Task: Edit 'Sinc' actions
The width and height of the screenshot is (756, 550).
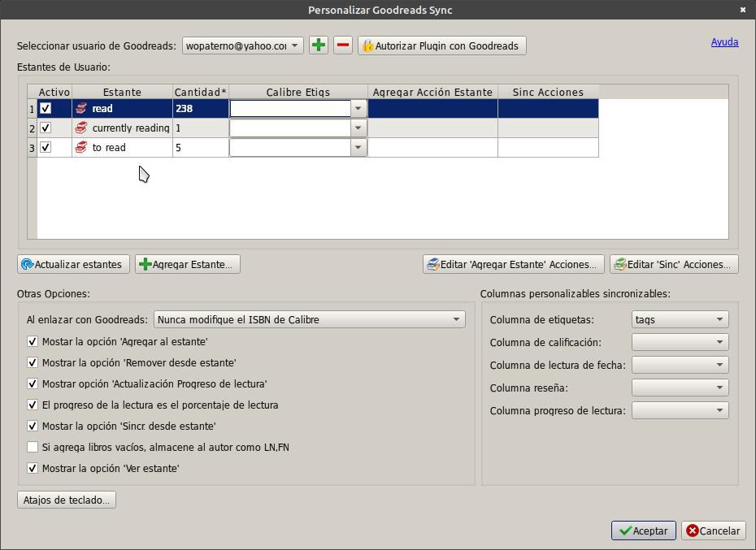Action: [674, 264]
